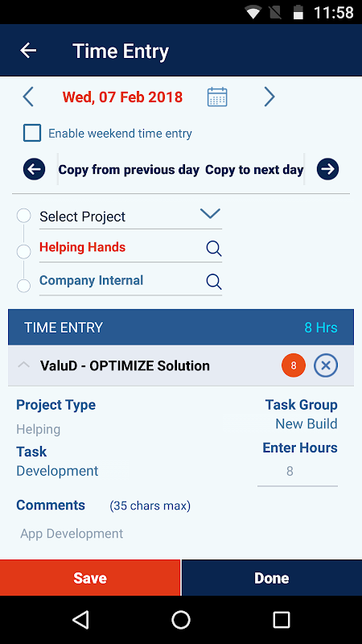Click the Copy from previous day arrow icon
362x644 pixels.
tap(34, 169)
